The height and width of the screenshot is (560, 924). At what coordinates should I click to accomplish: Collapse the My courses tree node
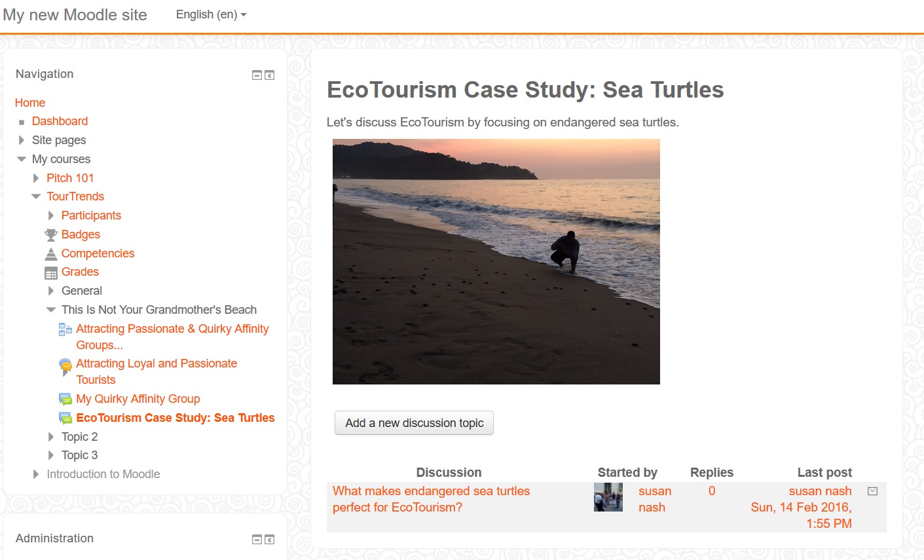click(x=22, y=159)
